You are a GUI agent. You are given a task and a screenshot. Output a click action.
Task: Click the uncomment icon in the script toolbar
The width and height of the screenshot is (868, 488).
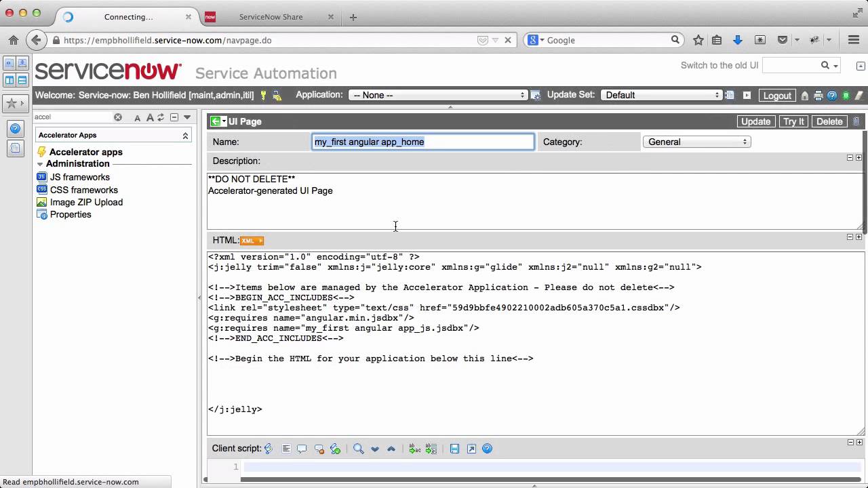pyautogui.click(x=319, y=449)
